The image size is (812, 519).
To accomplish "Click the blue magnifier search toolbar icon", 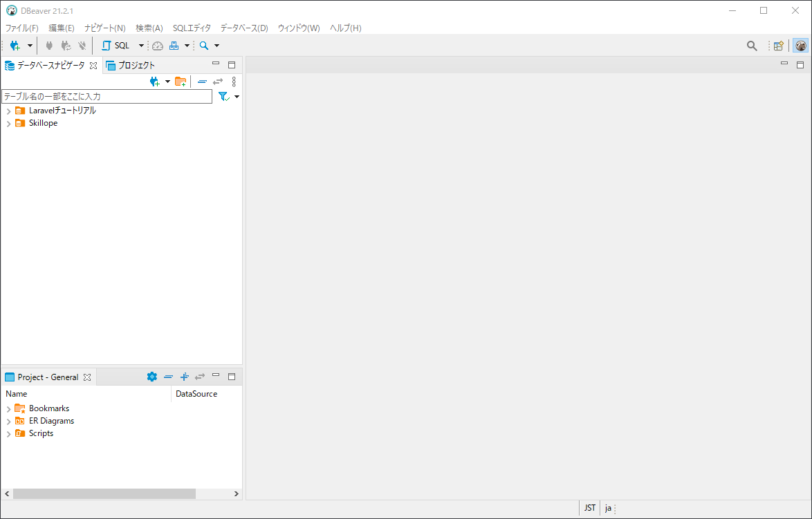I will point(204,46).
